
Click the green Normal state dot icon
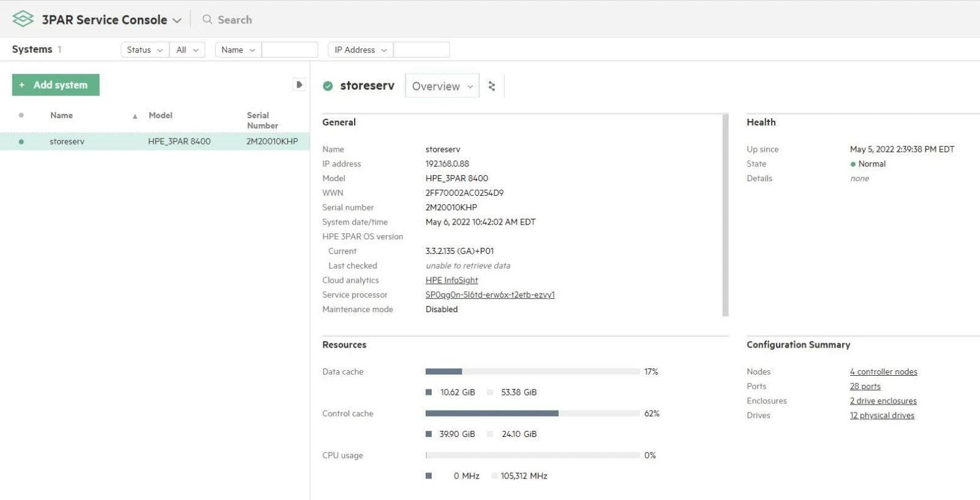[x=853, y=164]
